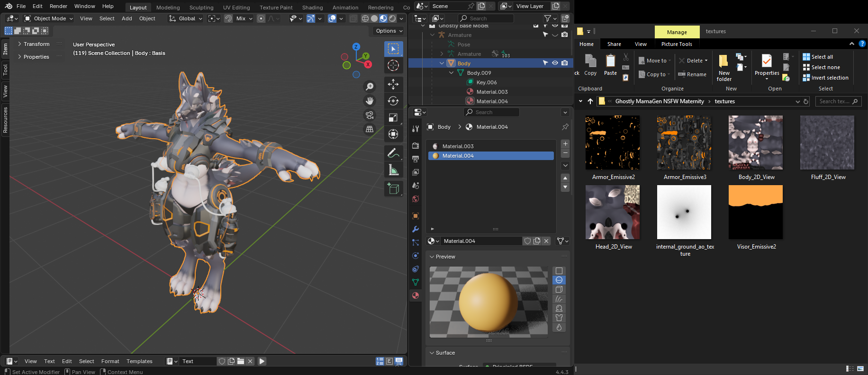Switch to solid viewport shading
The width and height of the screenshot is (868, 375).
click(x=374, y=18)
